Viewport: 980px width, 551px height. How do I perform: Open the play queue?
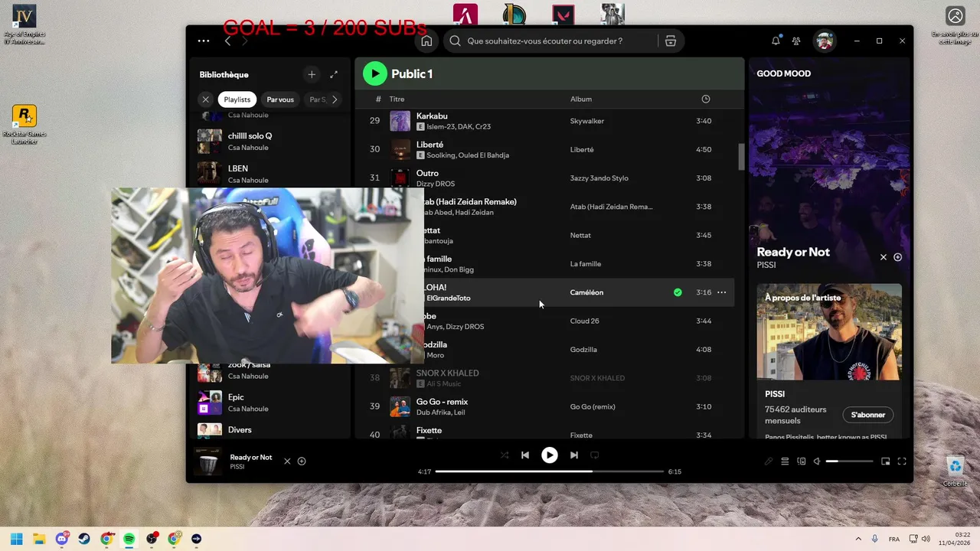tap(785, 461)
